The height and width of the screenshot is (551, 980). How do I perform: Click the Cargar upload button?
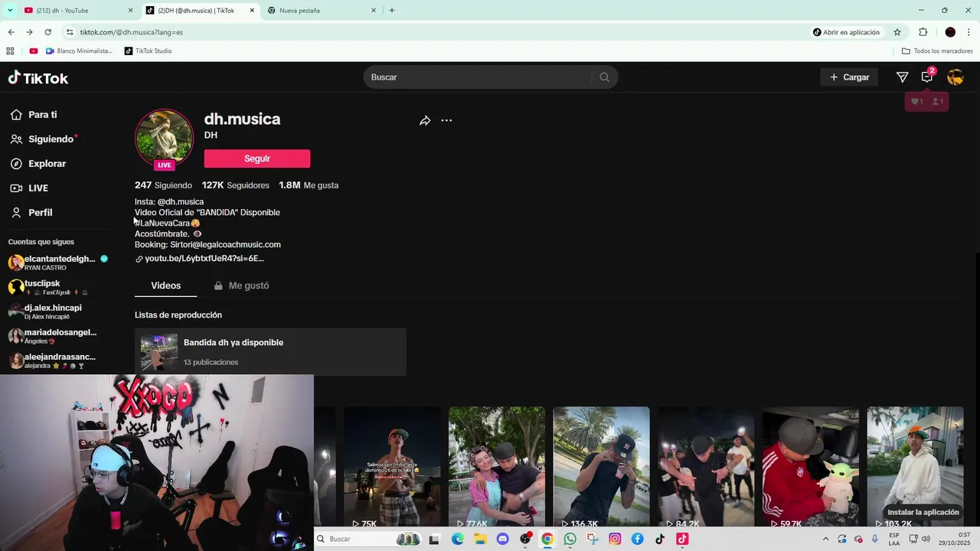point(849,77)
